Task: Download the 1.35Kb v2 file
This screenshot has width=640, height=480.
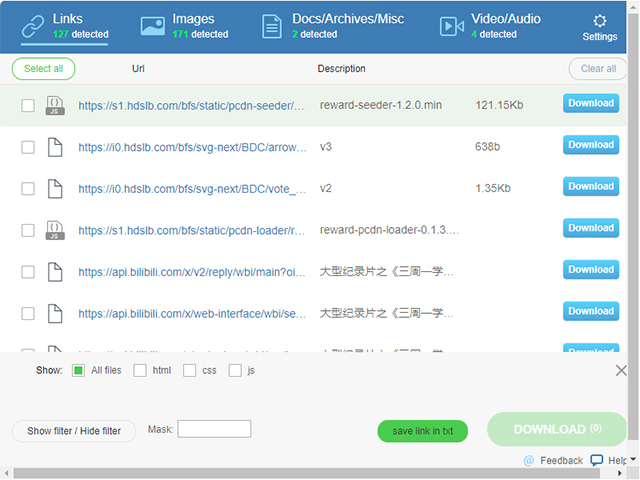Action: point(591,187)
